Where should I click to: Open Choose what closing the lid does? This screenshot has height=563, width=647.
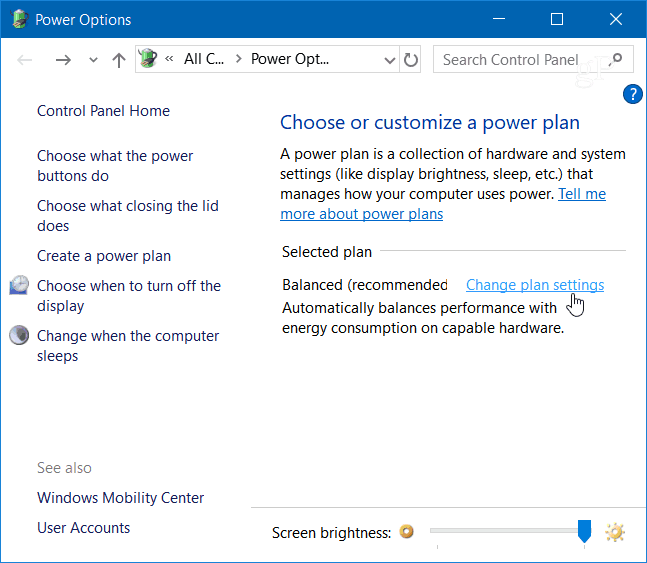[x=128, y=216]
